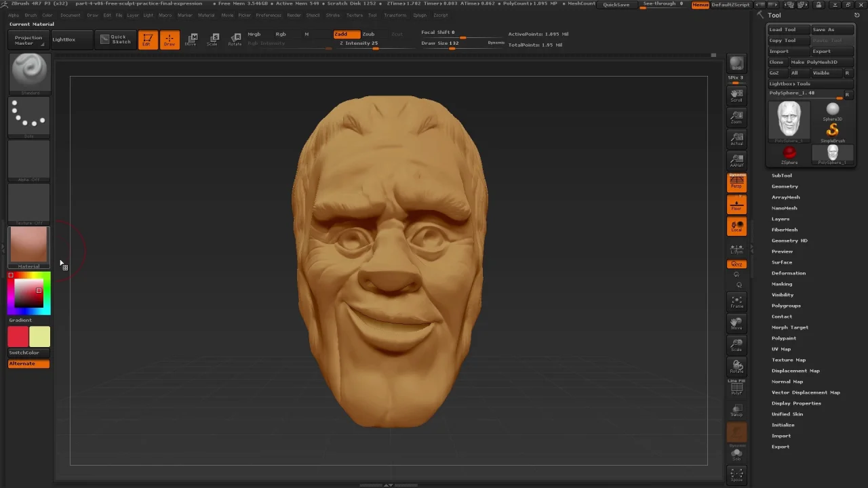Click the QuickSave button

[x=616, y=5]
